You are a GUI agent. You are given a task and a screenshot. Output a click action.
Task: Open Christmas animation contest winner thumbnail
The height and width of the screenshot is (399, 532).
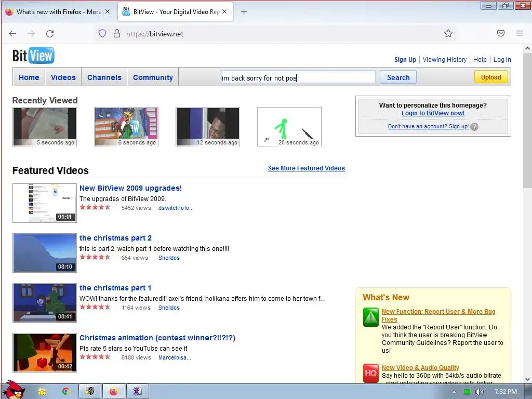point(45,353)
